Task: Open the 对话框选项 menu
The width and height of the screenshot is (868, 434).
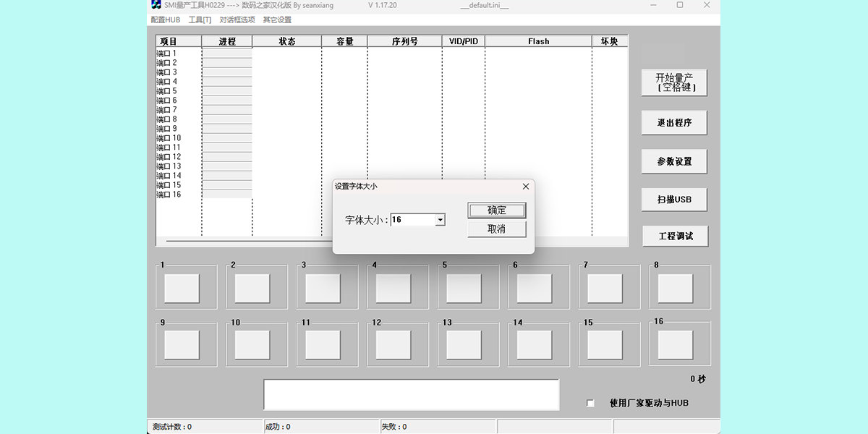Action: tap(237, 20)
